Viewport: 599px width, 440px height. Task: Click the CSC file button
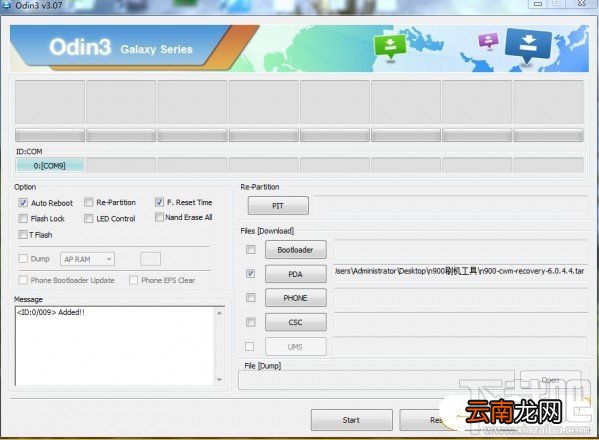coord(296,322)
